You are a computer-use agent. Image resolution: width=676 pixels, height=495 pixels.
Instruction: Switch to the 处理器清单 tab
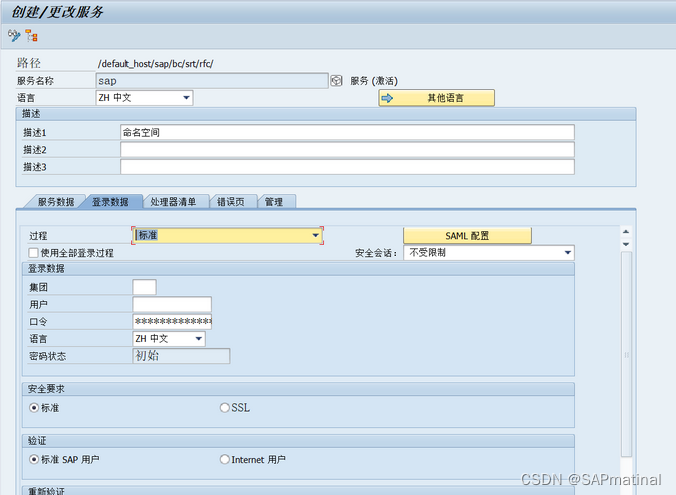coord(173,202)
